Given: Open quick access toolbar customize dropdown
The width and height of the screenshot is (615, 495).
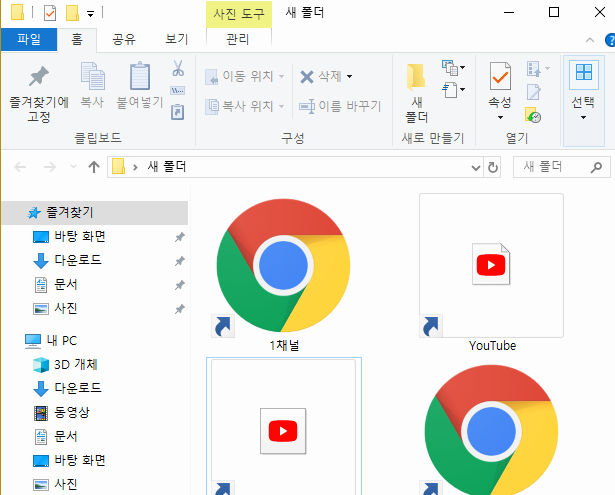Looking at the screenshot, I should [91, 14].
